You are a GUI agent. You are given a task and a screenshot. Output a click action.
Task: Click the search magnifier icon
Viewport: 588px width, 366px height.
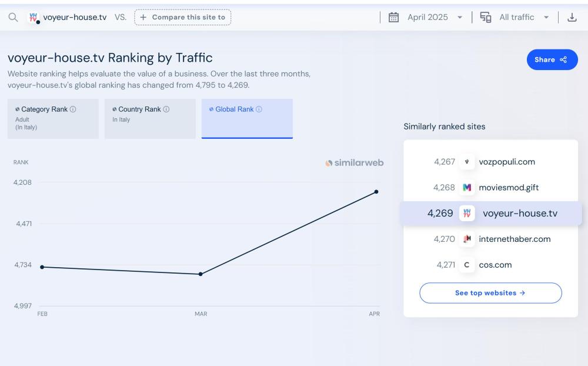13,17
